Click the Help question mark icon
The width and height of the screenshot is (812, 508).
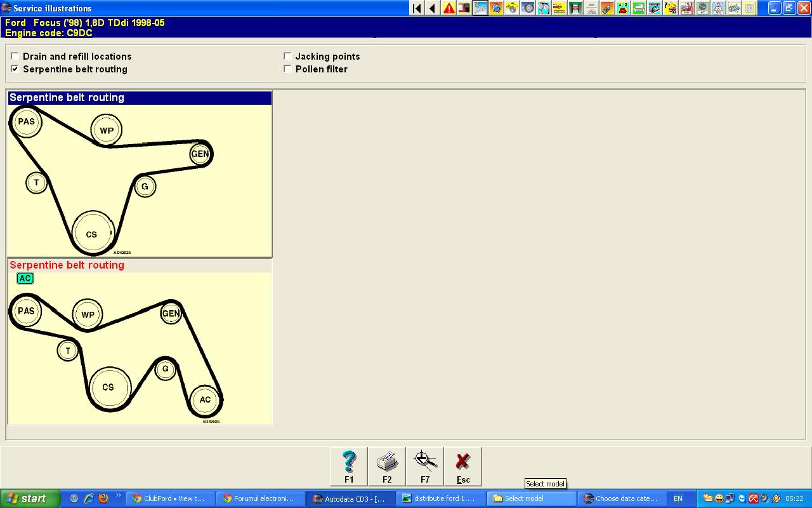point(349,466)
